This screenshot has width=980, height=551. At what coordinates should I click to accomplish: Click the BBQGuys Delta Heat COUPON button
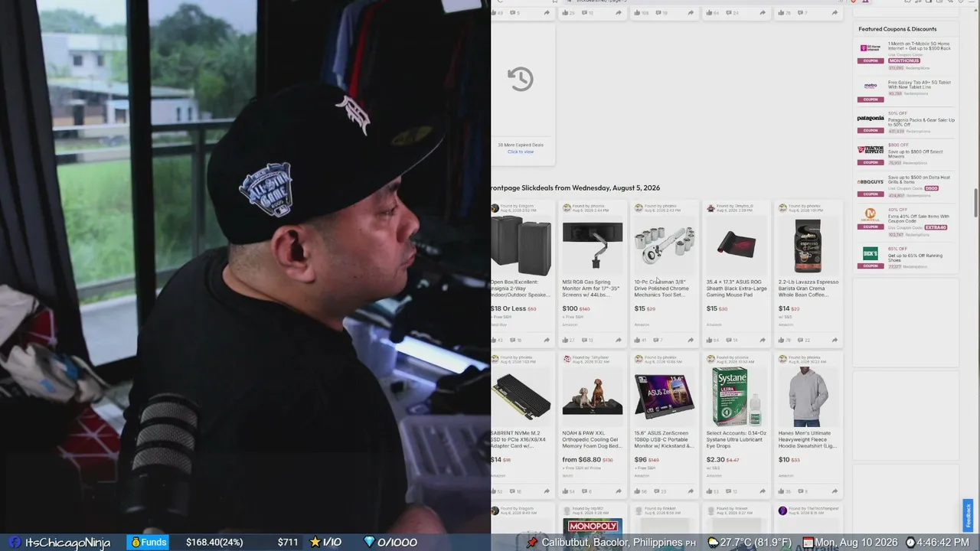click(871, 195)
